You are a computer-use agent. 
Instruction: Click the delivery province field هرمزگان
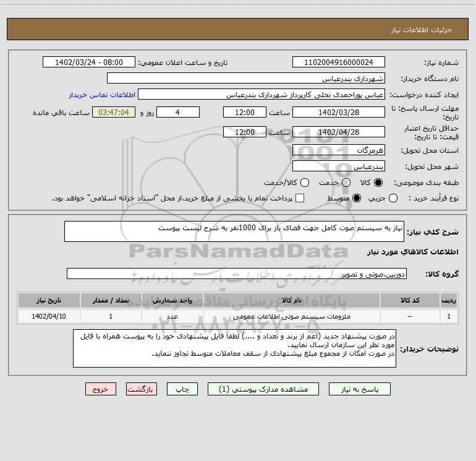pyautogui.click(x=339, y=150)
